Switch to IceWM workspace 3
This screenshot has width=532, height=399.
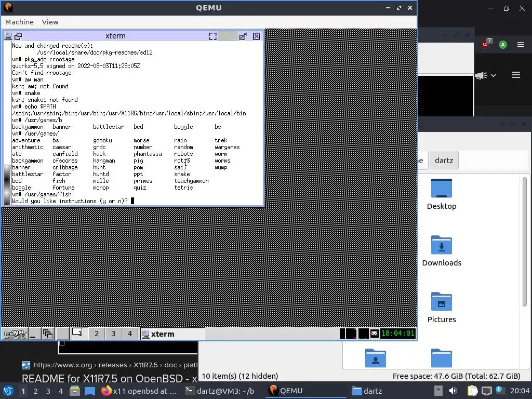point(113,334)
